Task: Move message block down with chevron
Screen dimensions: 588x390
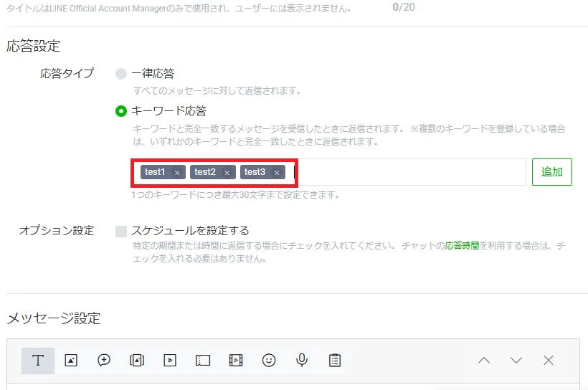Action: click(516, 361)
